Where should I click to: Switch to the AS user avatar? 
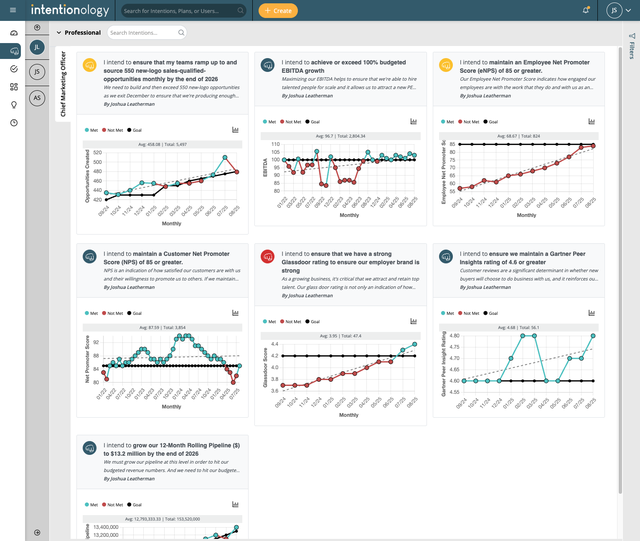click(x=37, y=98)
